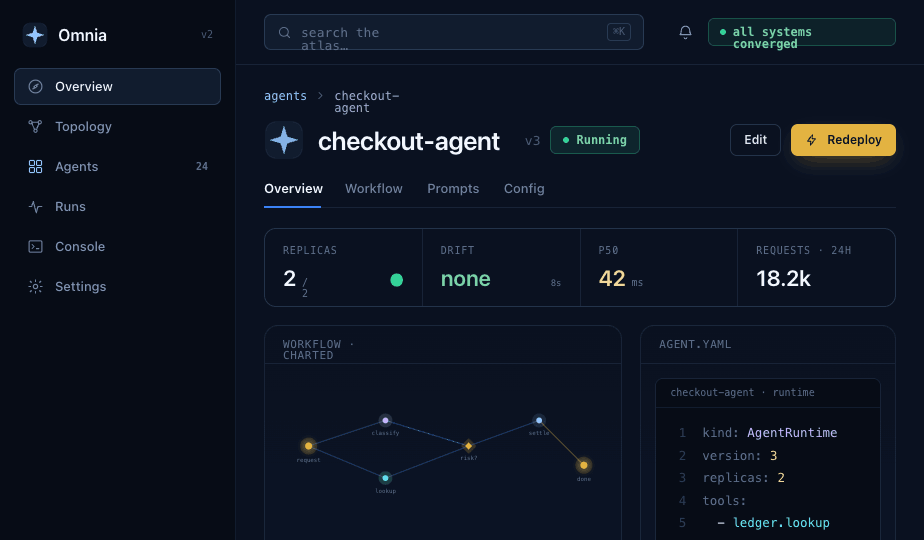924x540 pixels.
Task: Click the Settings gear icon
Action: coord(35,287)
